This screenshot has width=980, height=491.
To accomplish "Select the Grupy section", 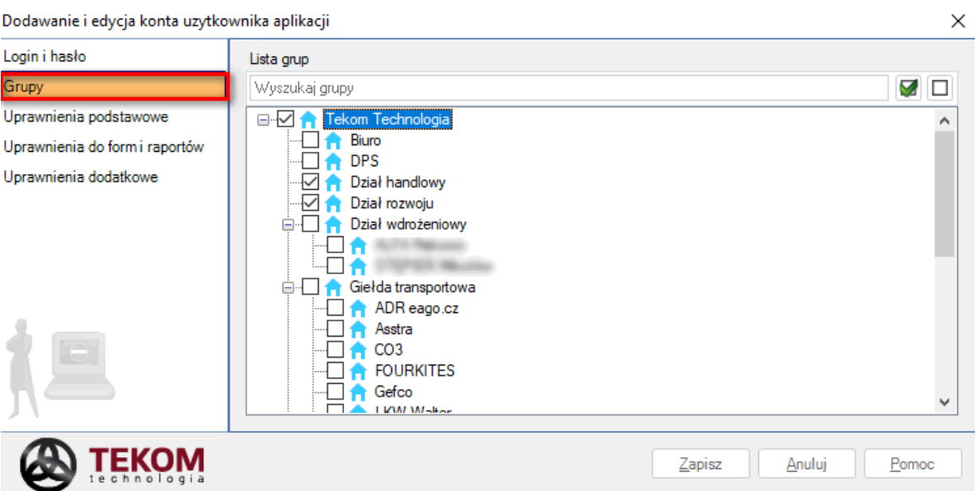I will [114, 86].
